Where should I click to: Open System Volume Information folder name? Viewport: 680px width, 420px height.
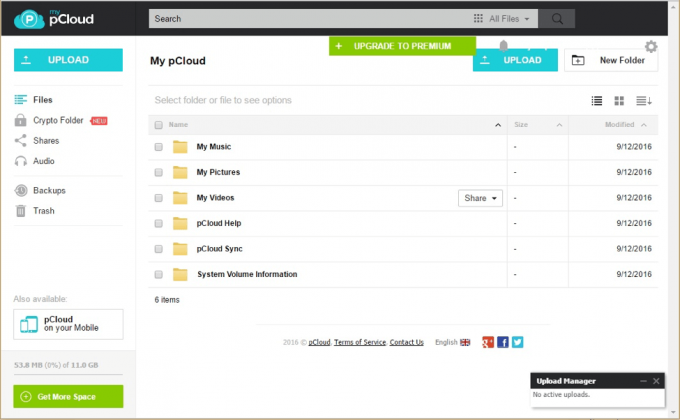pyautogui.click(x=247, y=274)
